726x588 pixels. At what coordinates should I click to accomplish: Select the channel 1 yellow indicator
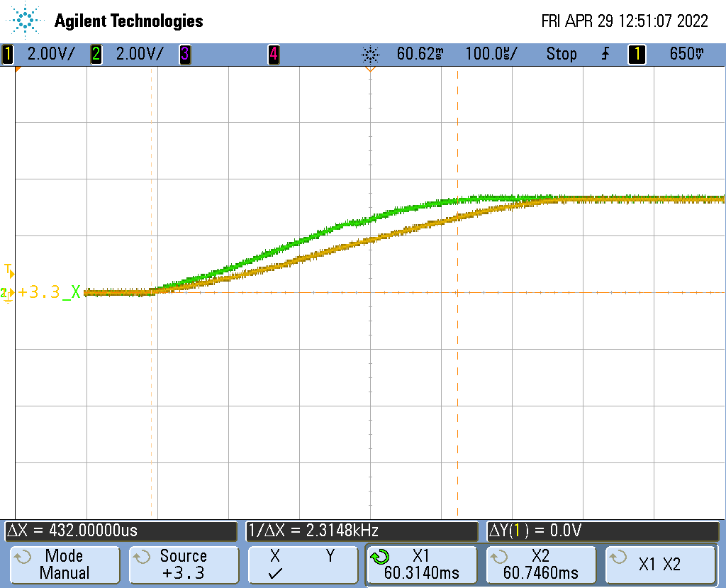pyautogui.click(x=7, y=54)
